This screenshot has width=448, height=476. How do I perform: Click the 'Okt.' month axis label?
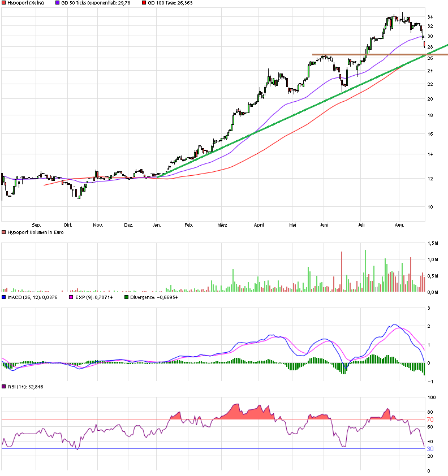pos(68,225)
